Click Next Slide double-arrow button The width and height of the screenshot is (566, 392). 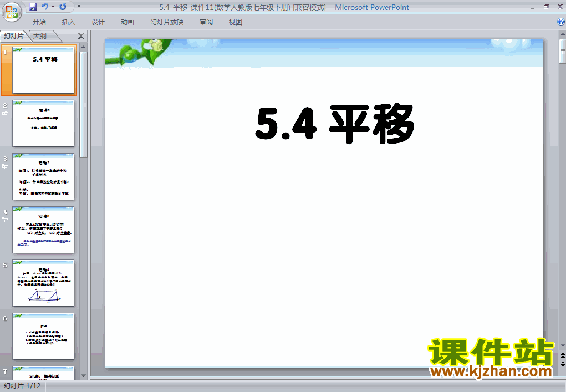click(562, 364)
